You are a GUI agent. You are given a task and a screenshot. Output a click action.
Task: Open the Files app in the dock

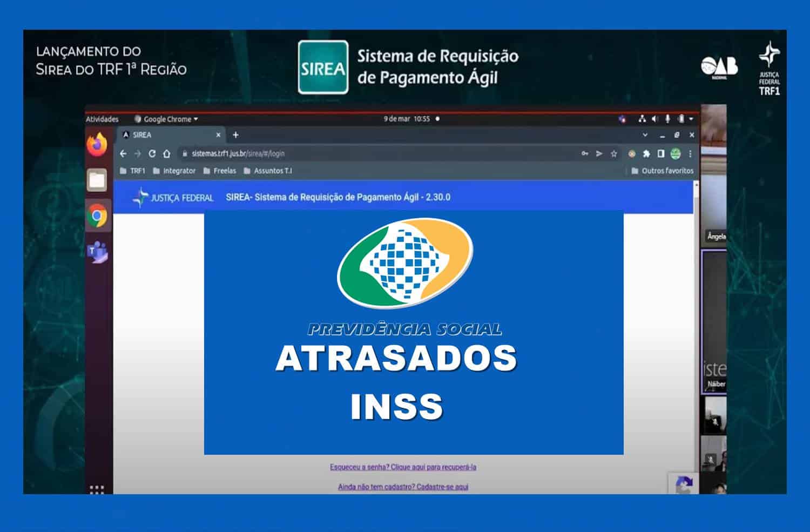pos(97,180)
